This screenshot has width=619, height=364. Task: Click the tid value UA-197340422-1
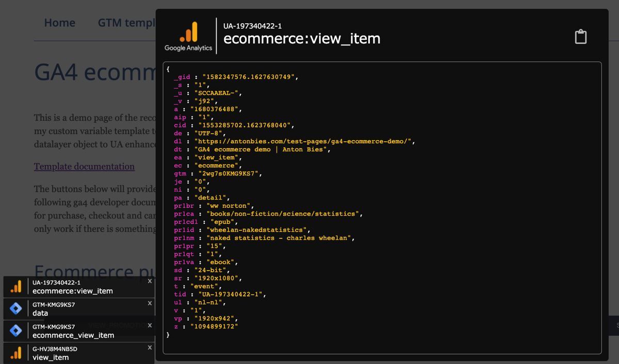231,294
